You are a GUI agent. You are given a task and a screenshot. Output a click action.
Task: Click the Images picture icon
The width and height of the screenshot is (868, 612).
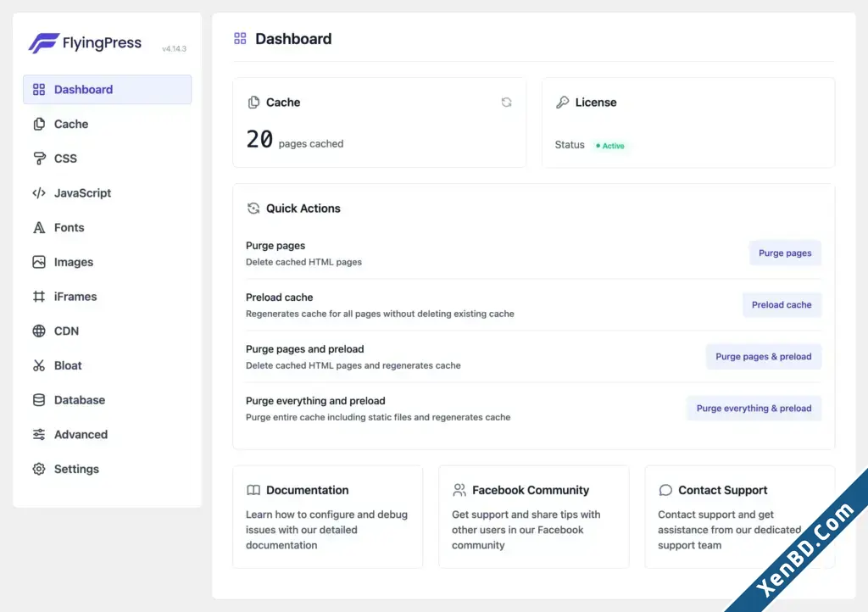[x=39, y=262]
